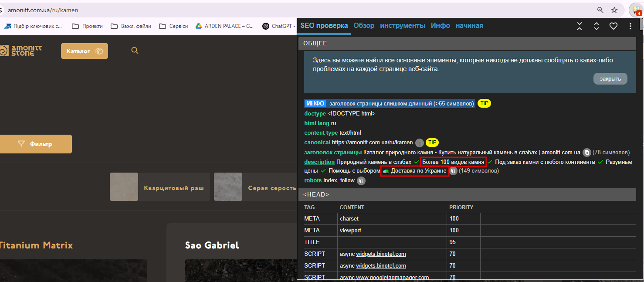Open the Sao Gabriel product card title
This screenshot has width=644, height=282.
[x=212, y=245]
